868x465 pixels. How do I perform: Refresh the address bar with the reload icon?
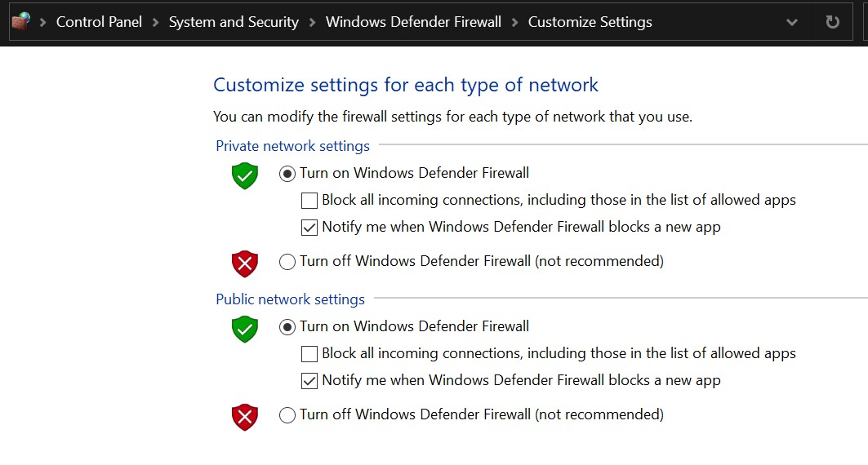click(x=832, y=22)
